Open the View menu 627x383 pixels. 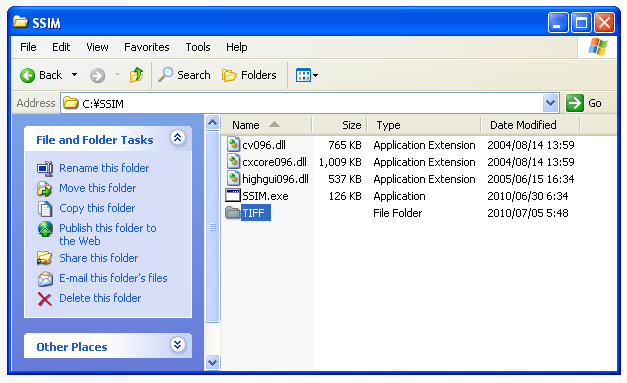pos(97,47)
